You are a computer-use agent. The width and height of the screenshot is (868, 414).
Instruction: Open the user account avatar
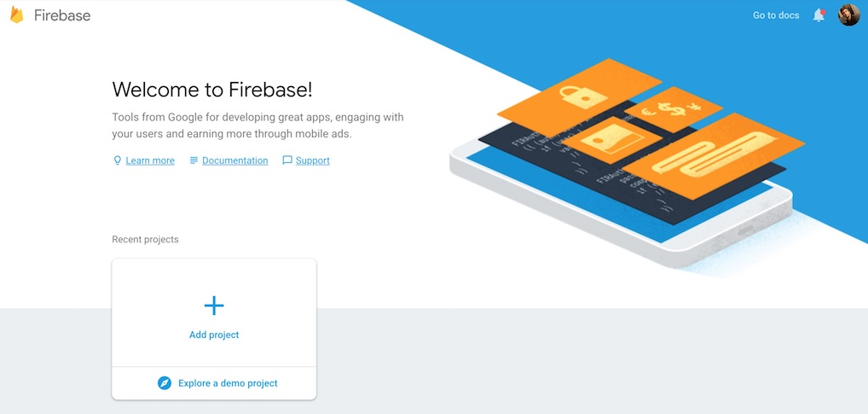click(x=848, y=15)
